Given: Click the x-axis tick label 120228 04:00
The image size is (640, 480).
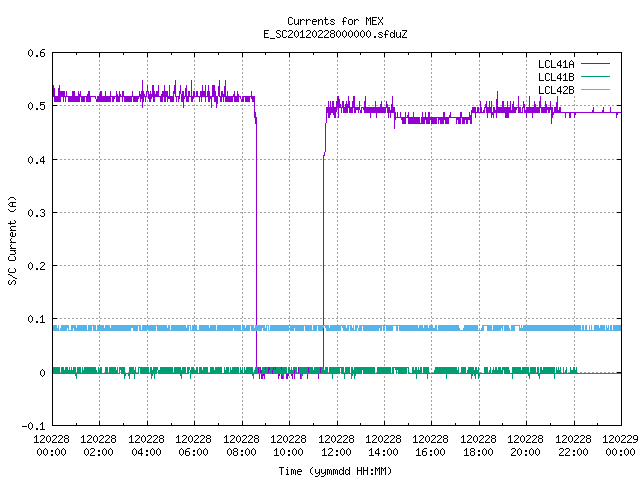Looking at the screenshot, I should 147,446.
